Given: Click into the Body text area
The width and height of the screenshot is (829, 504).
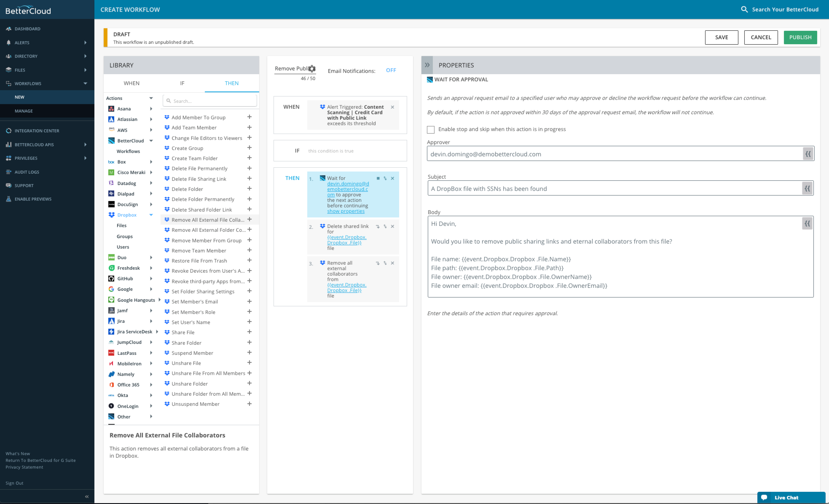Looking at the screenshot, I should [620, 257].
